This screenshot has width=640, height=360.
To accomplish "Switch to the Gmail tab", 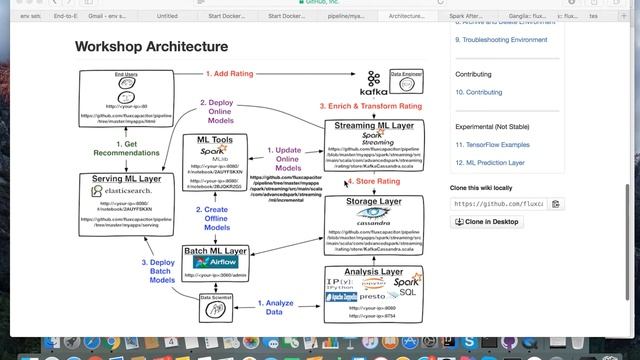I will coord(107,16).
